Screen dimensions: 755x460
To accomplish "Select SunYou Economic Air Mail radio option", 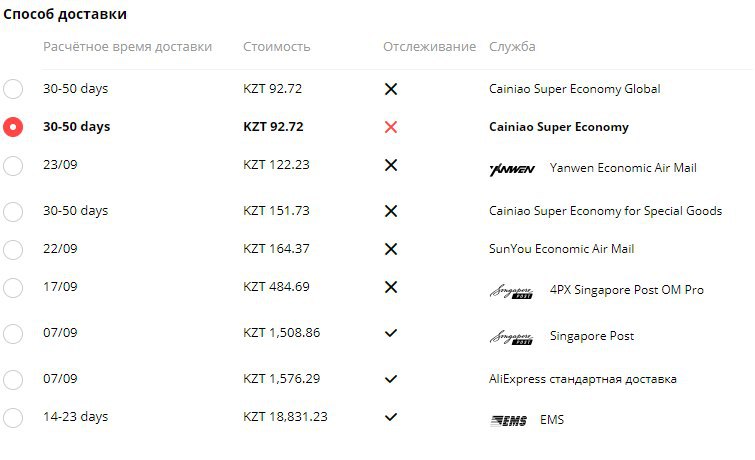I will click(x=13, y=250).
